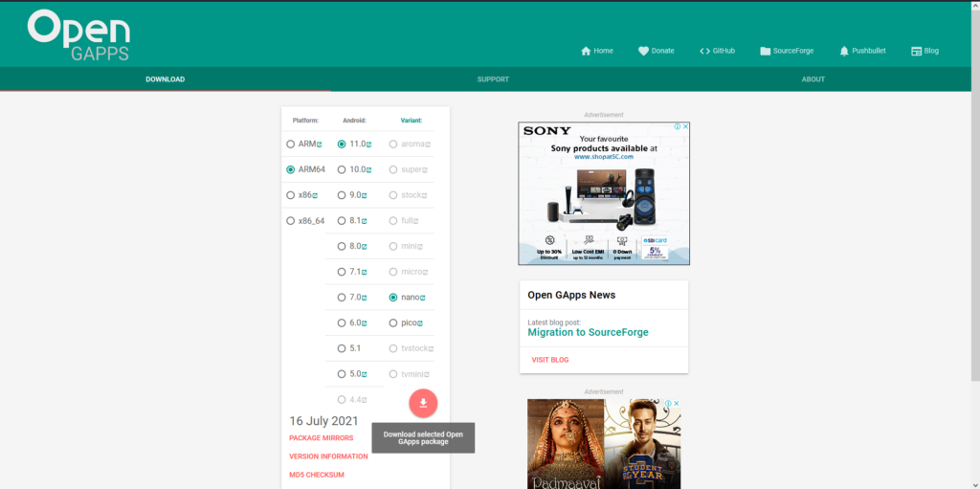Select Android 10.0 radio button

coord(342,169)
